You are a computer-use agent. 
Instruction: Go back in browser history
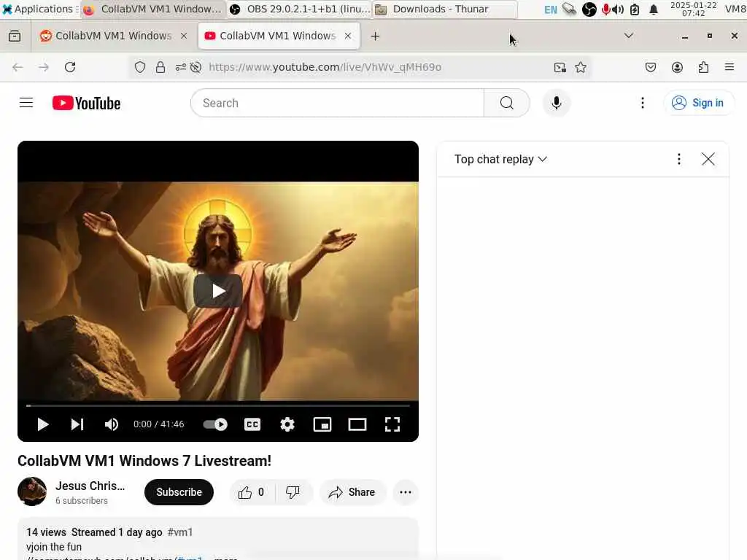click(x=18, y=67)
